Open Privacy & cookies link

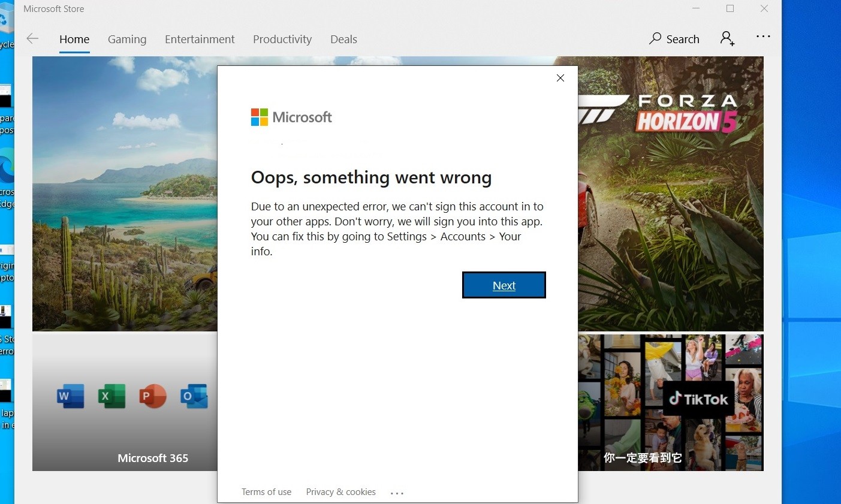(340, 492)
